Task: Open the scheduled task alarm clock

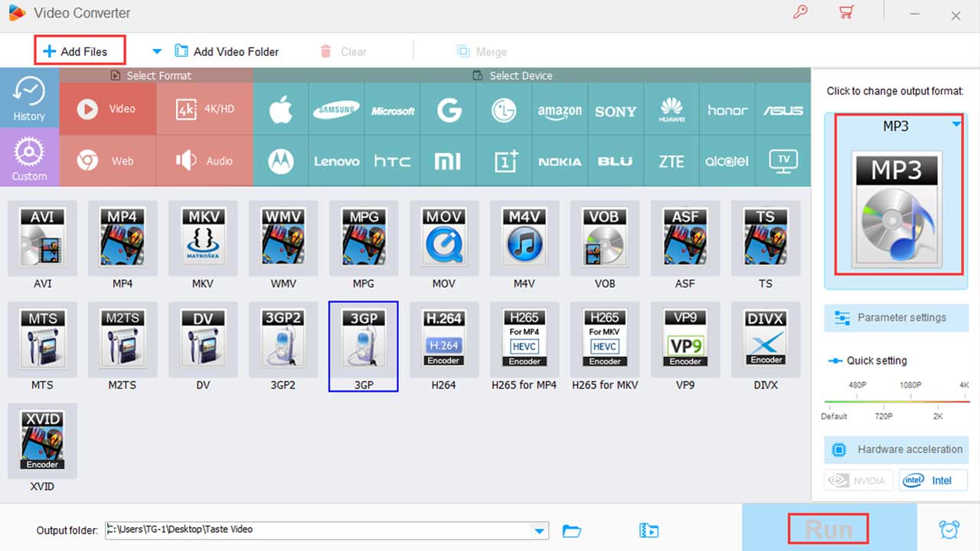Action: [949, 529]
